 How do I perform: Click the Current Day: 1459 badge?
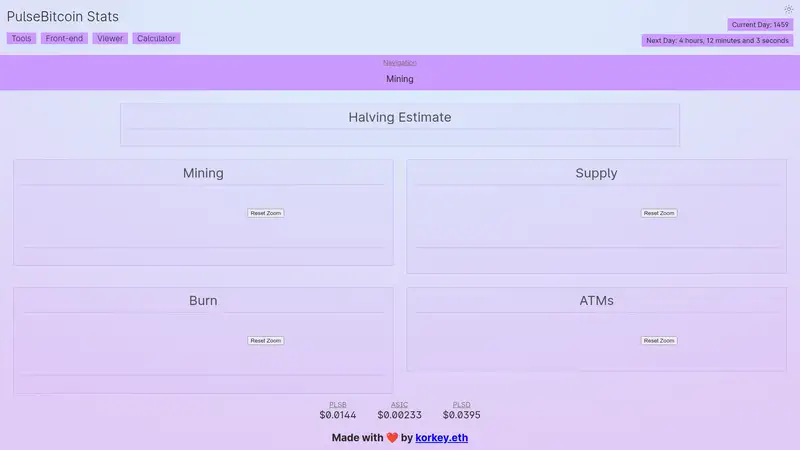(760, 24)
